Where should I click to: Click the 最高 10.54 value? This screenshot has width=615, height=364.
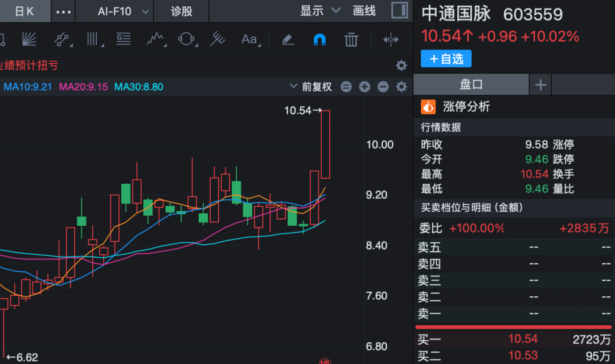(x=534, y=174)
